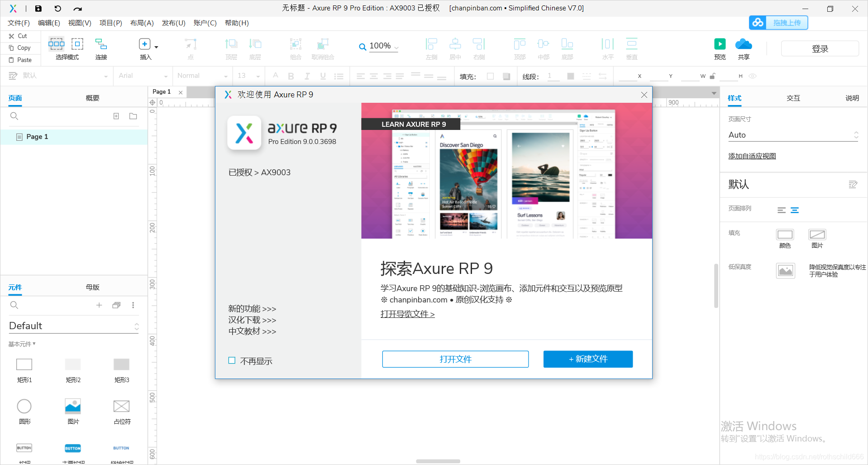Select the 矩形3 rectangle widget
This screenshot has width=868, height=465.
coord(121,364)
